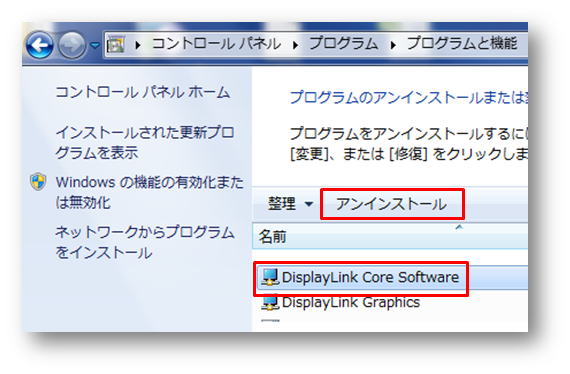Expand arrow before プログラム breadcrumb
This screenshot has width=570, height=374.
tap(296, 45)
